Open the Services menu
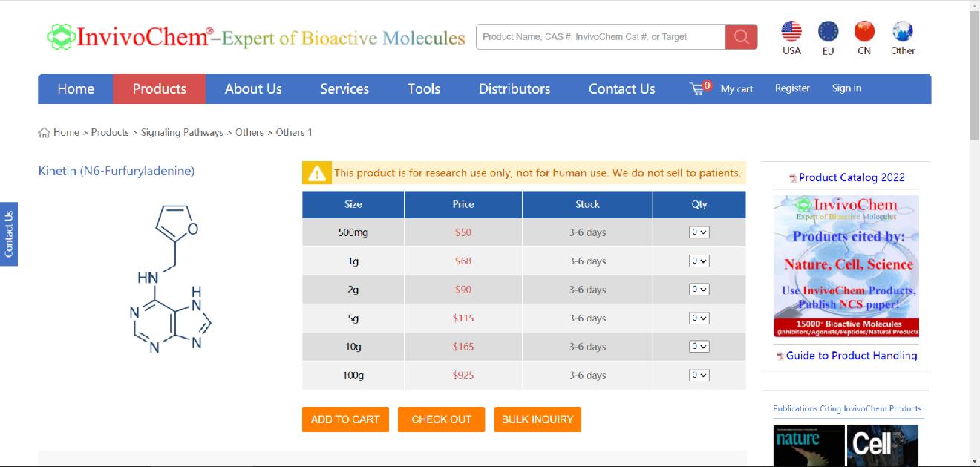 coord(344,88)
